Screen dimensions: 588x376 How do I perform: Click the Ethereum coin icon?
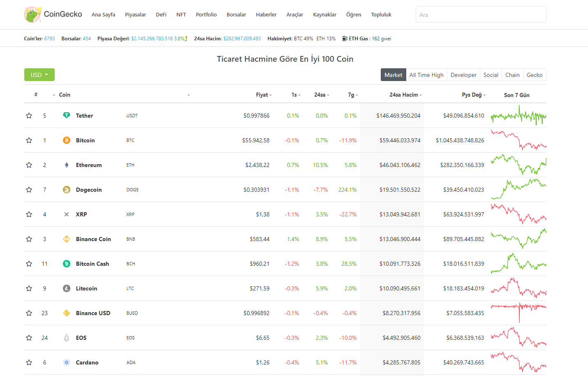point(67,165)
